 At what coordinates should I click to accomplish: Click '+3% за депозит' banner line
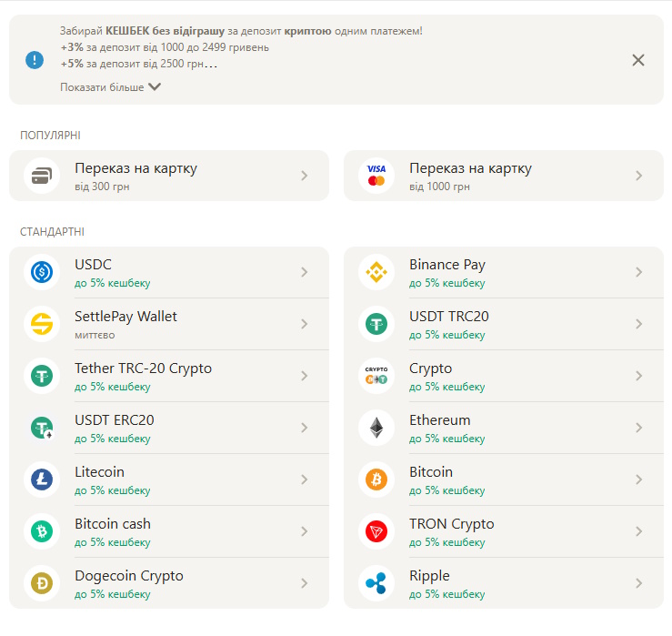pyautogui.click(x=165, y=47)
